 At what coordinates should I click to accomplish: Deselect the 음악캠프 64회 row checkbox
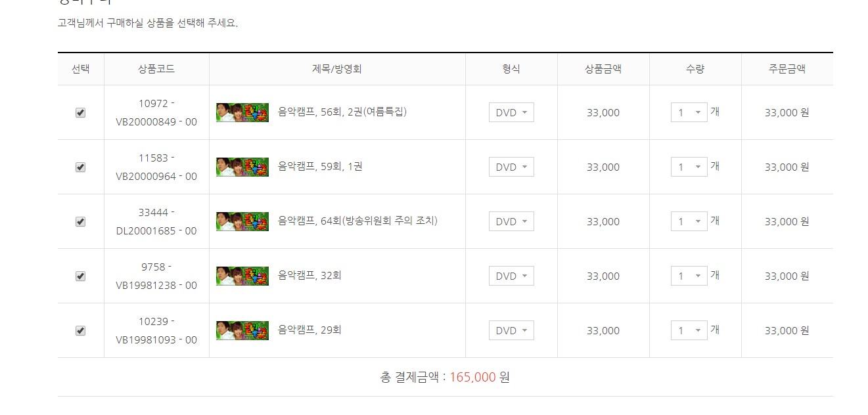[80, 222]
